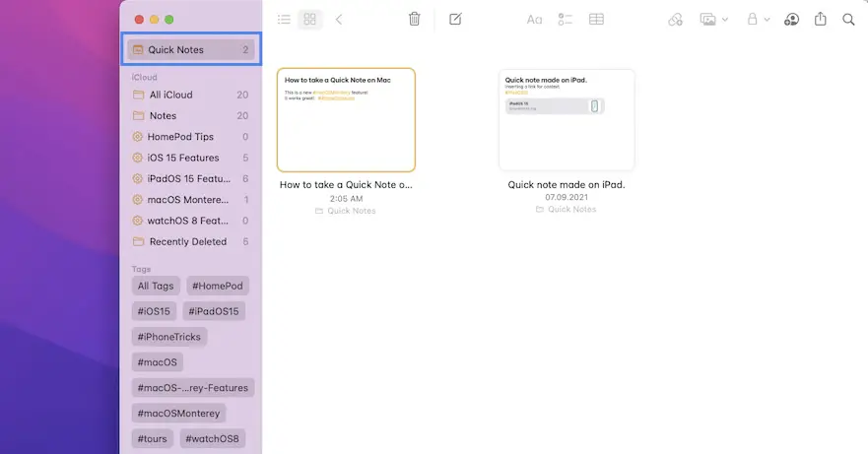868x454 pixels.
Task: Open the All iCloud folder
Action: (x=191, y=95)
